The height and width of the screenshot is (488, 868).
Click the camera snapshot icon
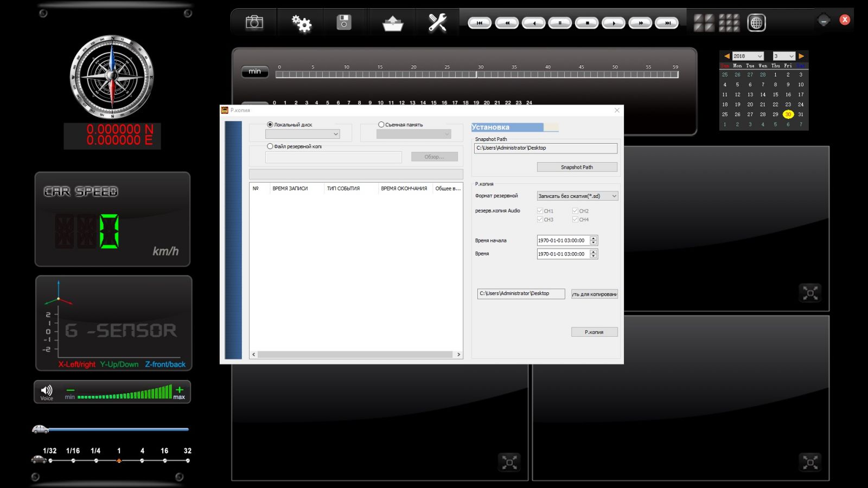[x=254, y=22]
